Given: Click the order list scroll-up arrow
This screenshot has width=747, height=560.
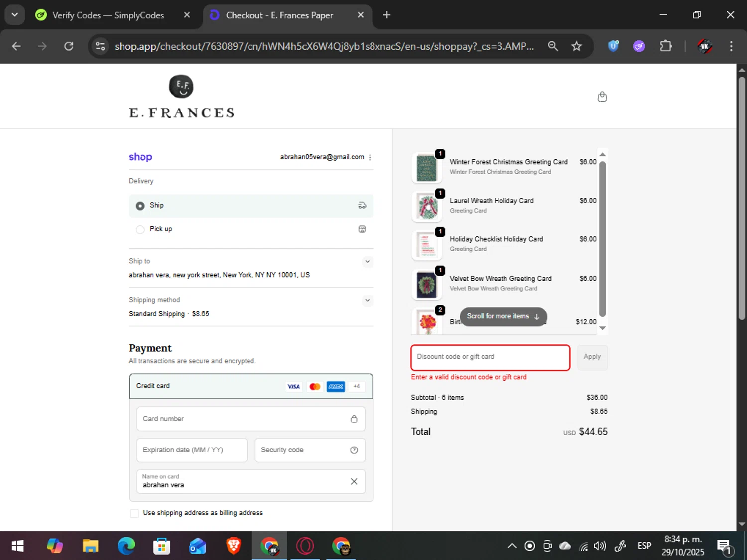Looking at the screenshot, I should (602, 154).
